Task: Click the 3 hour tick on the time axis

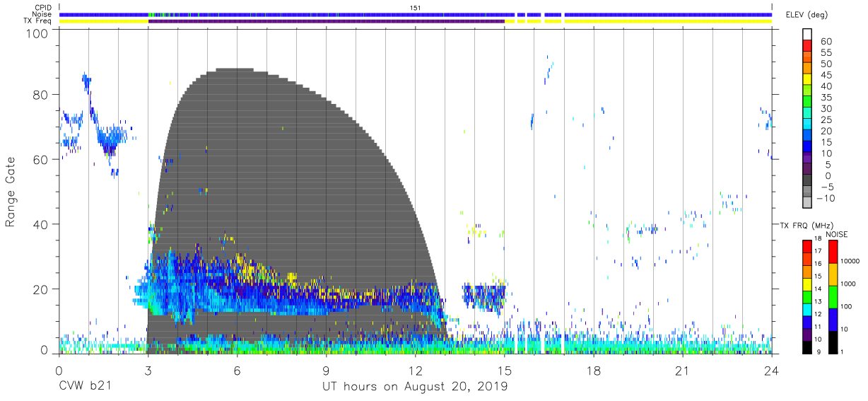Action: point(148,371)
